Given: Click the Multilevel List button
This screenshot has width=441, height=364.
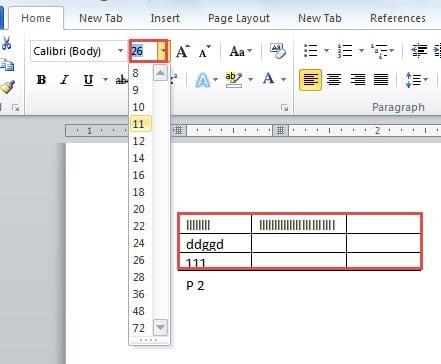Looking at the screenshot, I should point(379,51).
